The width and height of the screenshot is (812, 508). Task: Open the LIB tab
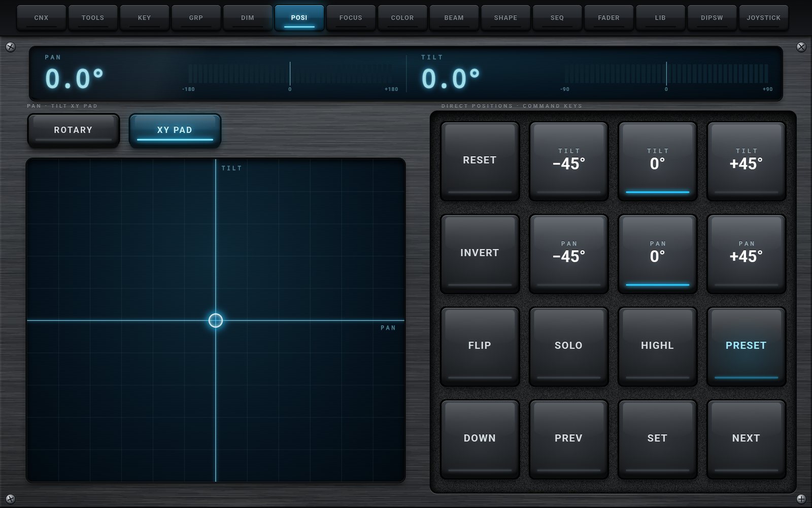pyautogui.click(x=660, y=18)
